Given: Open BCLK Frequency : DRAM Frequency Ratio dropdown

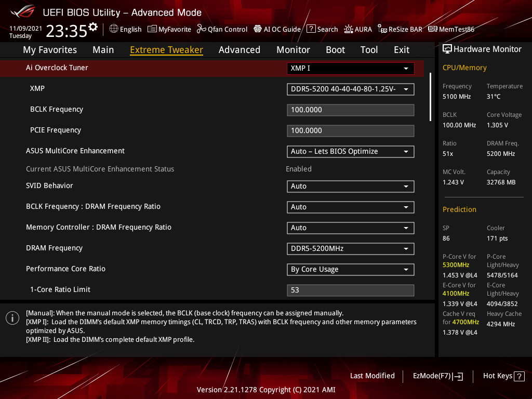Looking at the screenshot, I should click(351, 207).
